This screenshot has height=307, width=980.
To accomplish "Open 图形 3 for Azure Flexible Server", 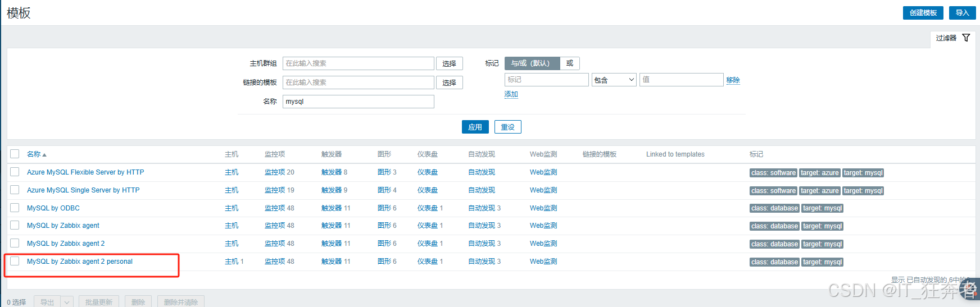I will pyautogui.click(x=384, y=172).
